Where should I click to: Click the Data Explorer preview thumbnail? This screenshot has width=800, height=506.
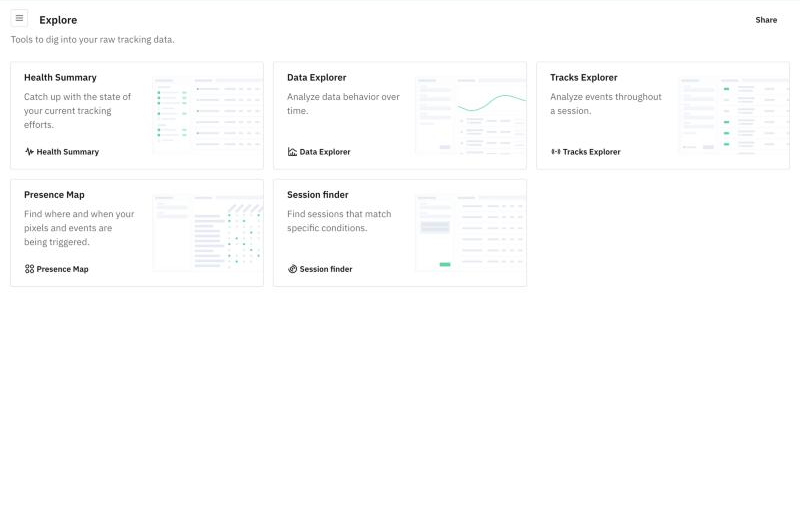(x=471, y=115)
